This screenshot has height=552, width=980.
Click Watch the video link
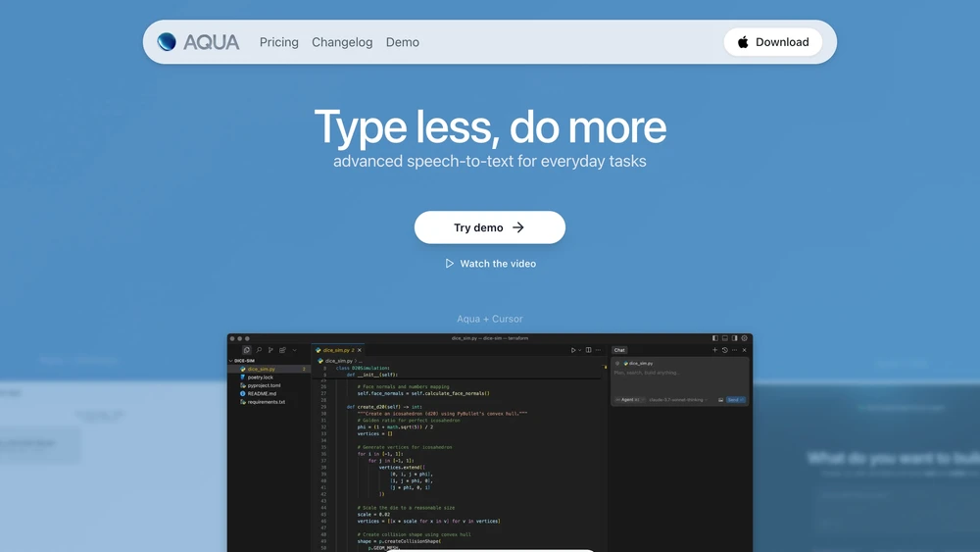(490, 264)
